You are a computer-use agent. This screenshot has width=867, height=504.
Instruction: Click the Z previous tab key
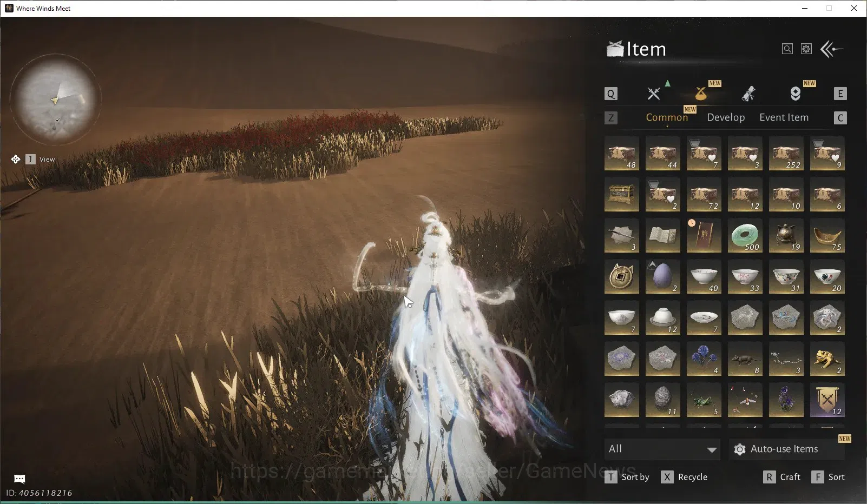611,118
